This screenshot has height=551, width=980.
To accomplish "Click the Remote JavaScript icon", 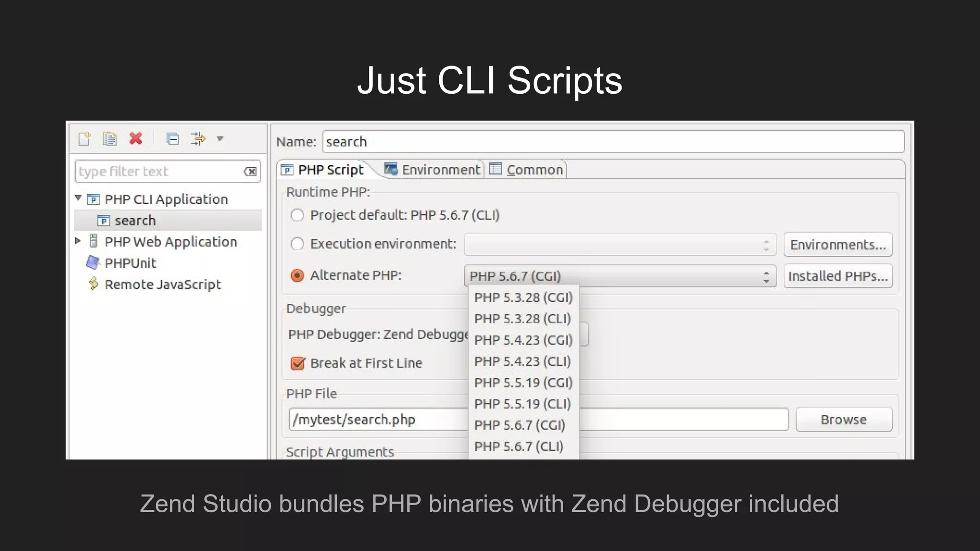I will 94,284.
